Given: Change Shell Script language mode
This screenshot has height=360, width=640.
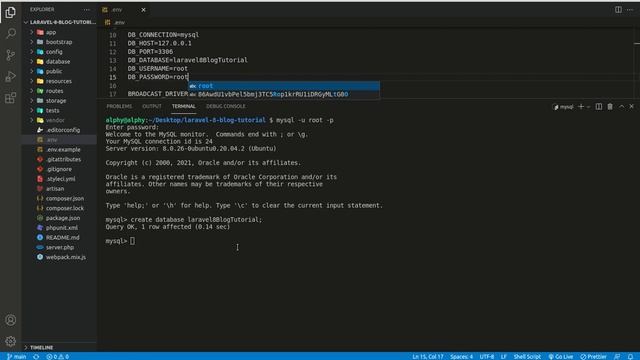Looking at the screenshot, I should (x=527, y=356).
